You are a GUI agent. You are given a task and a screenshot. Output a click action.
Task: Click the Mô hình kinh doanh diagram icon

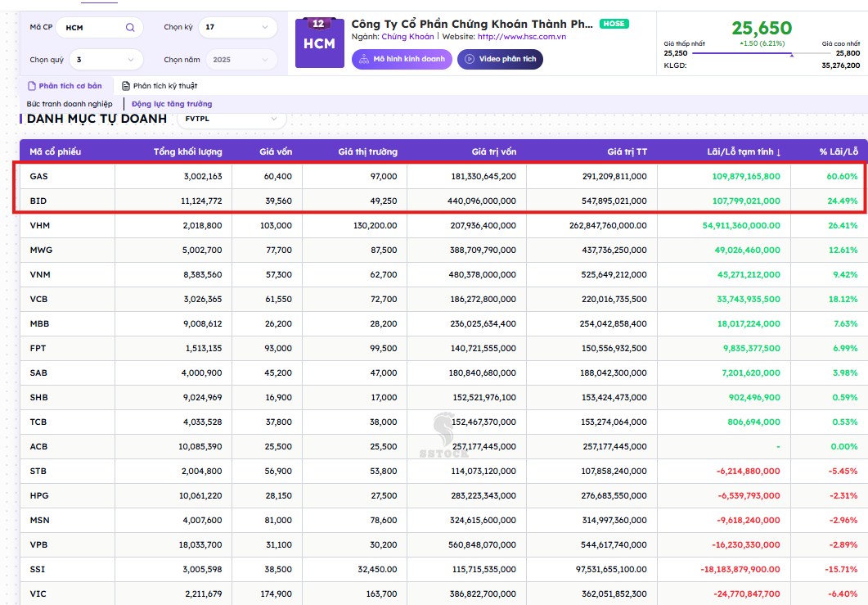[363, 59]
